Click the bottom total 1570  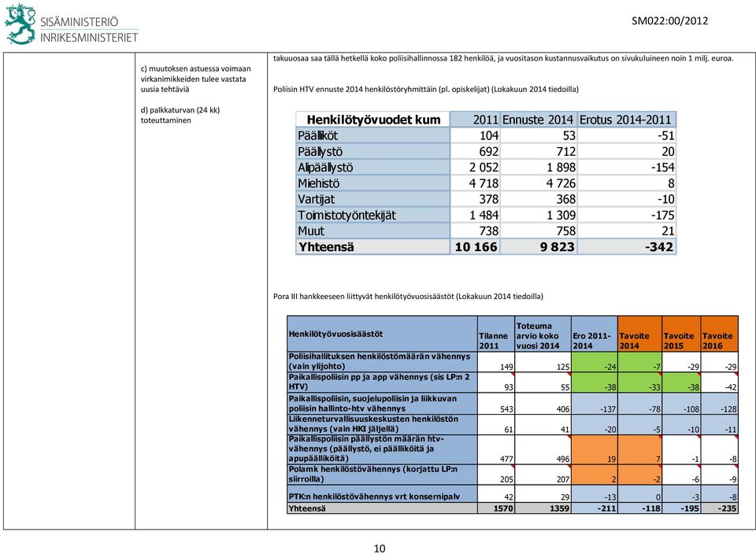click(503, 508)
